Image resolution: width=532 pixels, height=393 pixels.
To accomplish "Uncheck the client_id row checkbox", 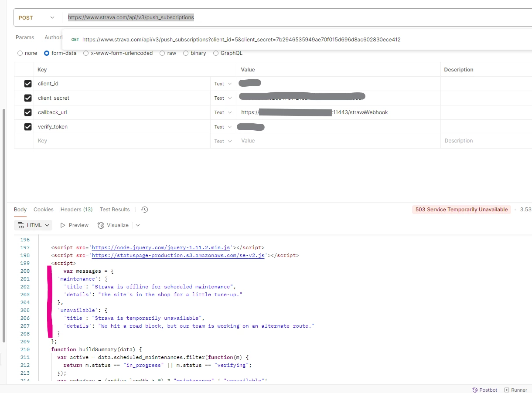I will (28, 84).
